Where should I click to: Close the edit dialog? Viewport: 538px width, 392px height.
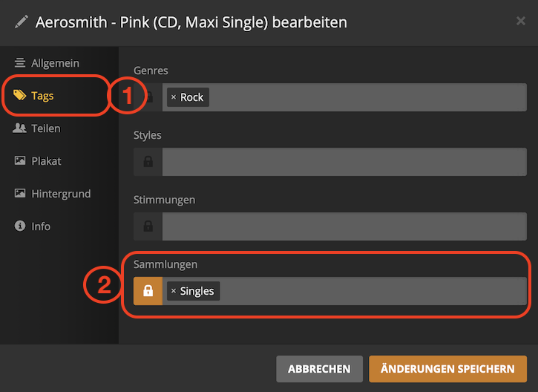[x=521, y=21]
